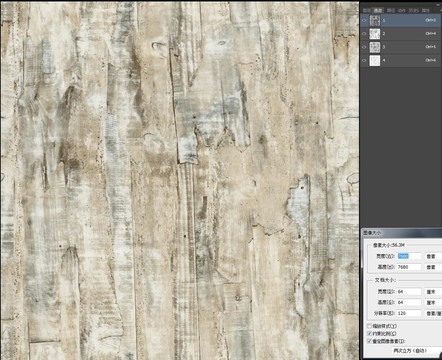Image resolution: width=442 pixels, height=360 pixels.
Task: Click the document height field showing 64
Action: point(409,302)
